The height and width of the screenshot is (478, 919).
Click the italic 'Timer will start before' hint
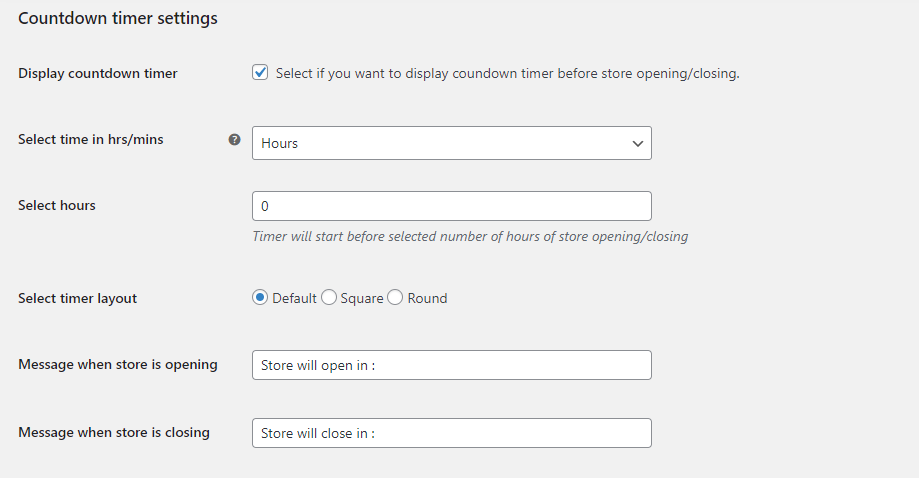click(470, 237)
